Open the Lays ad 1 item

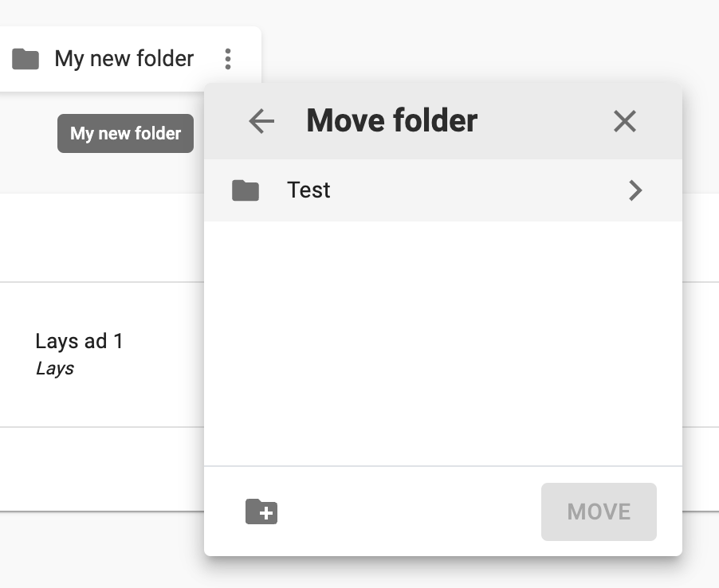pyautogui.click(x=79, y=341)
